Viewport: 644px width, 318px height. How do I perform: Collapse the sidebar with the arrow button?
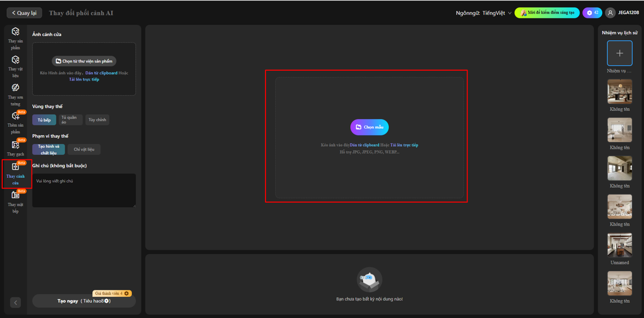click(15, 303)
